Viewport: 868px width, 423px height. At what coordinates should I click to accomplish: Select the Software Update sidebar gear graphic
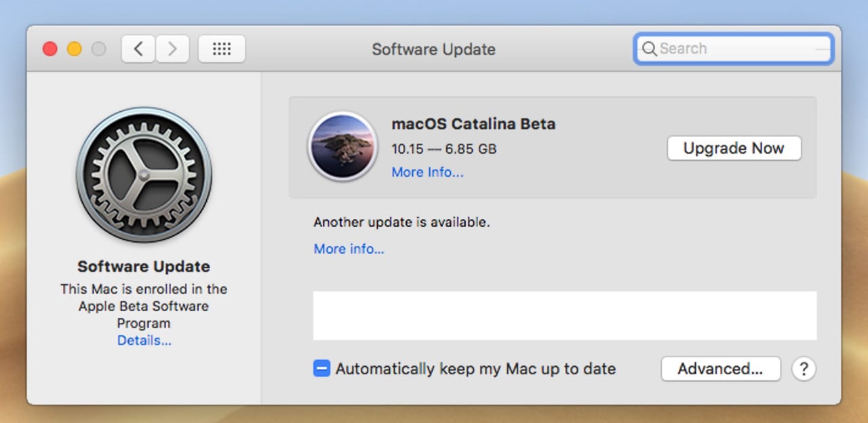pyautogui.click(x=143, y=175)
